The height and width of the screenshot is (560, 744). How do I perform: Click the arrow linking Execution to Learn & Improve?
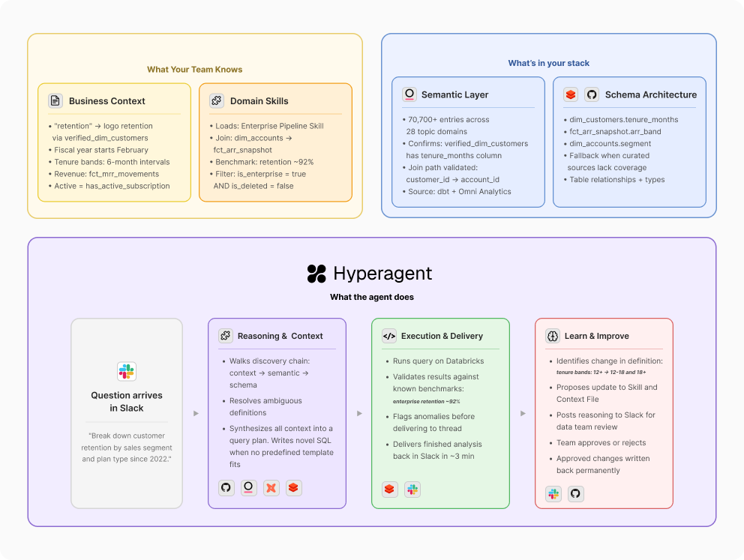click(522, 413)
